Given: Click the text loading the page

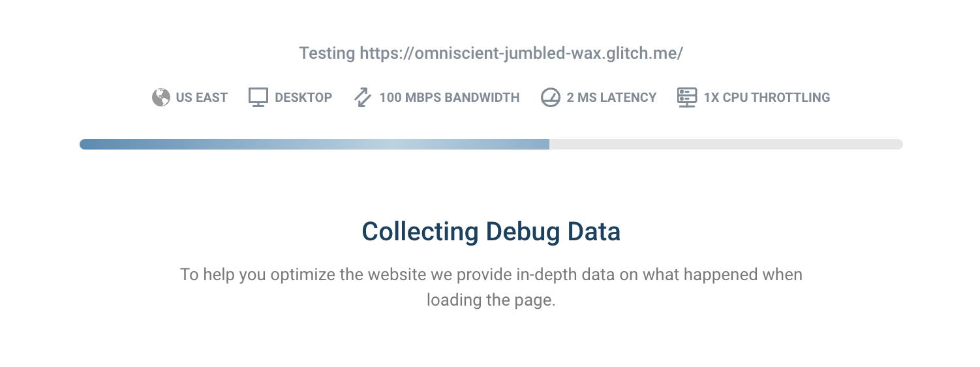Looking at the screenshot, I should (491, 300).
